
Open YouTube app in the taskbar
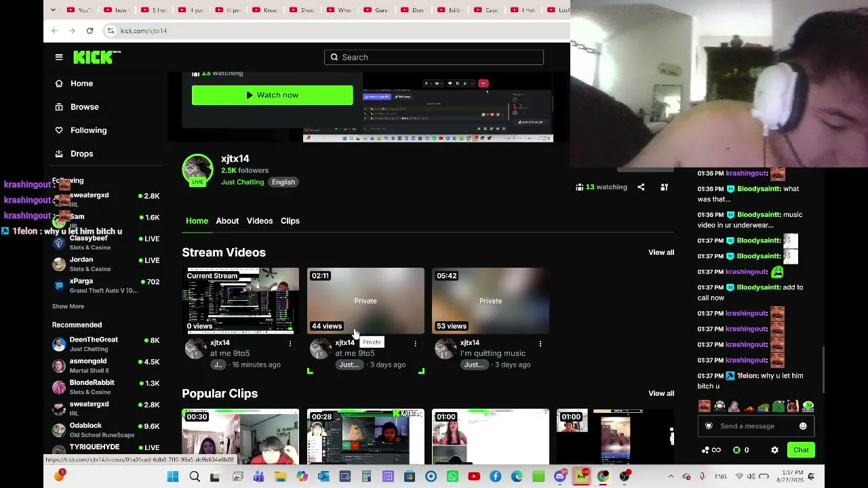coord(474,476)
